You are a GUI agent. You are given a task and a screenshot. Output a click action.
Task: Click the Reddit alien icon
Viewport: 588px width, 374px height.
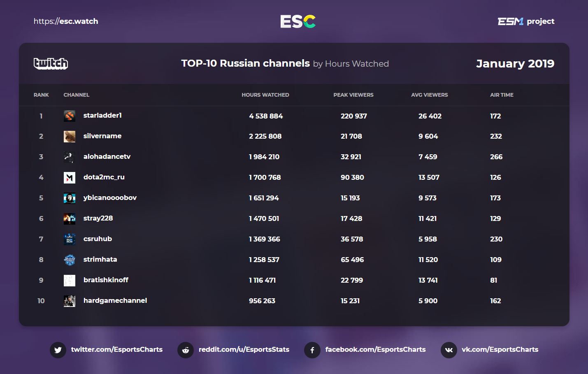186,350
